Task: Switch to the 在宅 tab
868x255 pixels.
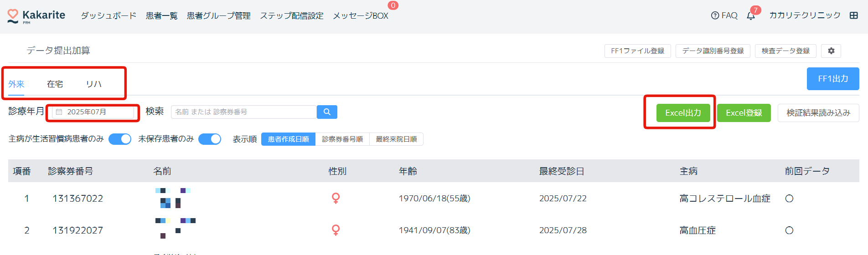Action: 55,84
